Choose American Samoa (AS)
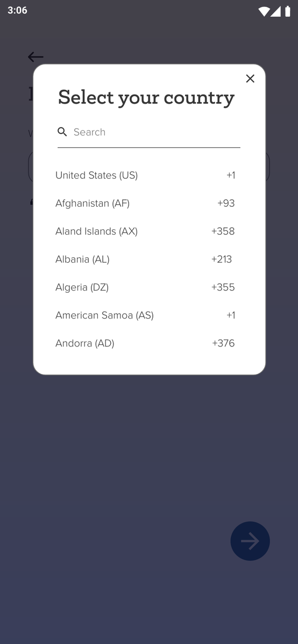This screenshot has height=644, width=298. 145,315
